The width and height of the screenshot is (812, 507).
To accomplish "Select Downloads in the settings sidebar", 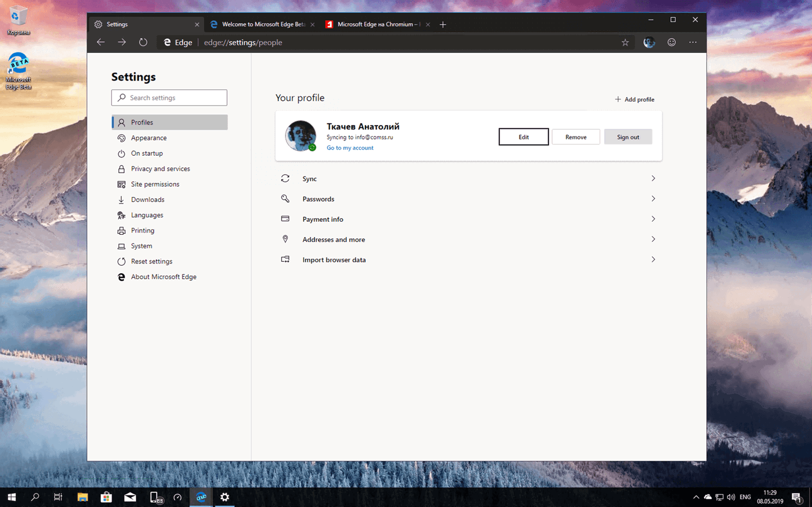I will point(169,200).
